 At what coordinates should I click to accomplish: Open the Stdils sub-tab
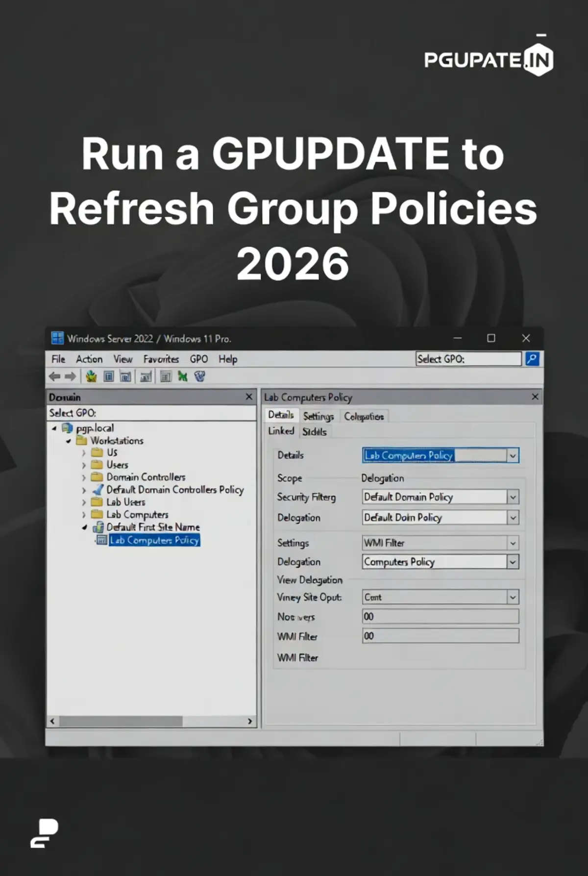[x=314, y=431]
